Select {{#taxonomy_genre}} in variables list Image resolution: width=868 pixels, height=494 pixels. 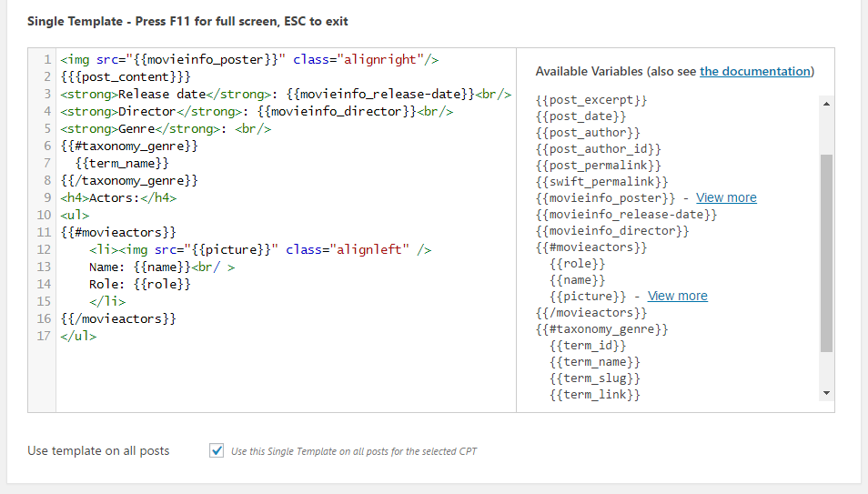click(x=601, y=329)
